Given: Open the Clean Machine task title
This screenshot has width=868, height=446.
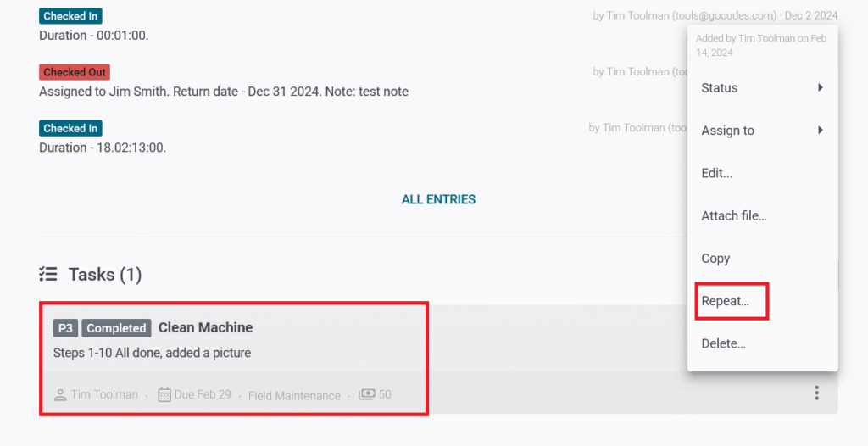Looking at the screenshot, I should (205, 328).
